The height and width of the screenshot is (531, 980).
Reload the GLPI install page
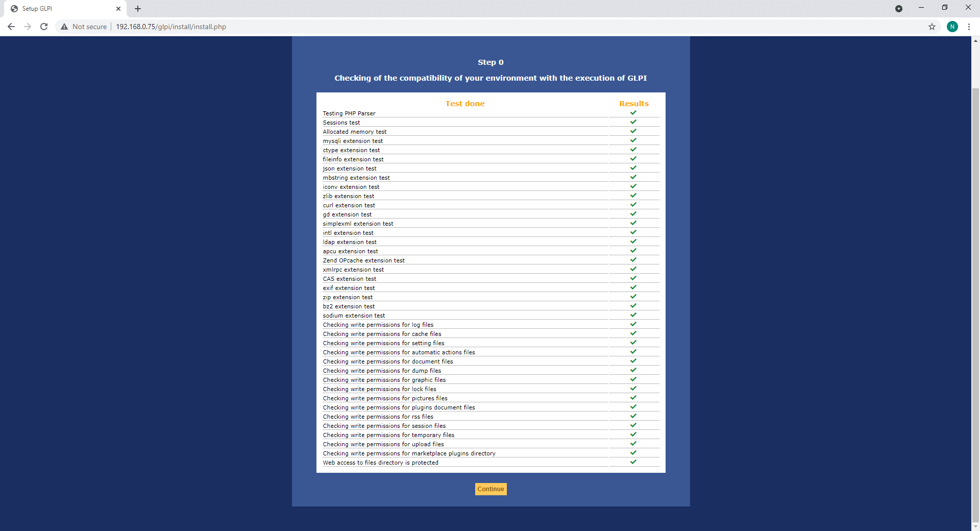click(44, 27)
